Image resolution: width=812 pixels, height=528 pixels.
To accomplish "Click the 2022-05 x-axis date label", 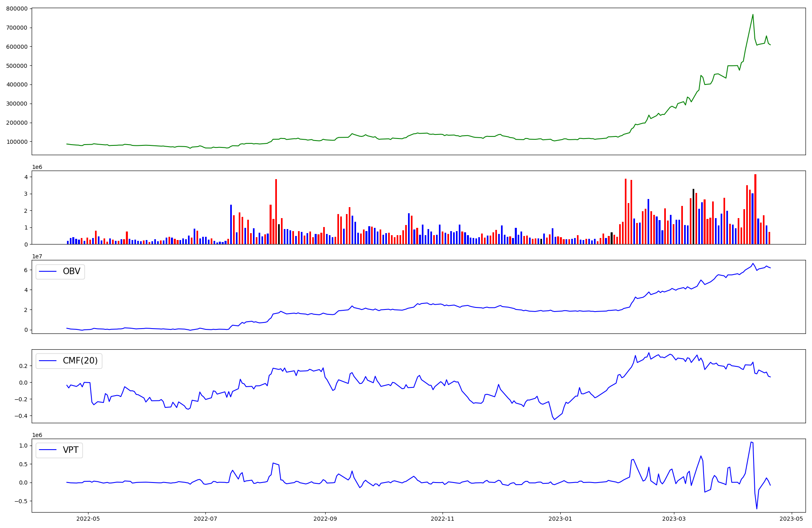I will 88,519.
